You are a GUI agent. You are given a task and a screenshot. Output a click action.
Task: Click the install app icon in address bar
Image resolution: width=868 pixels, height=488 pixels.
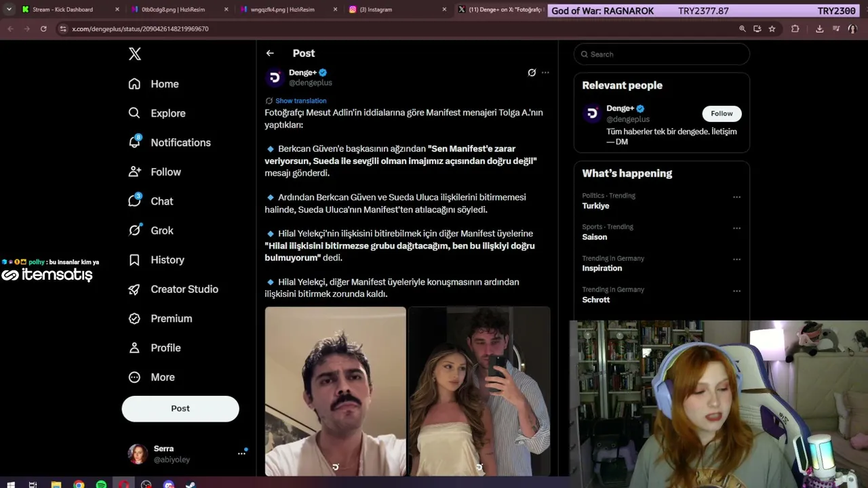[757, 28]
